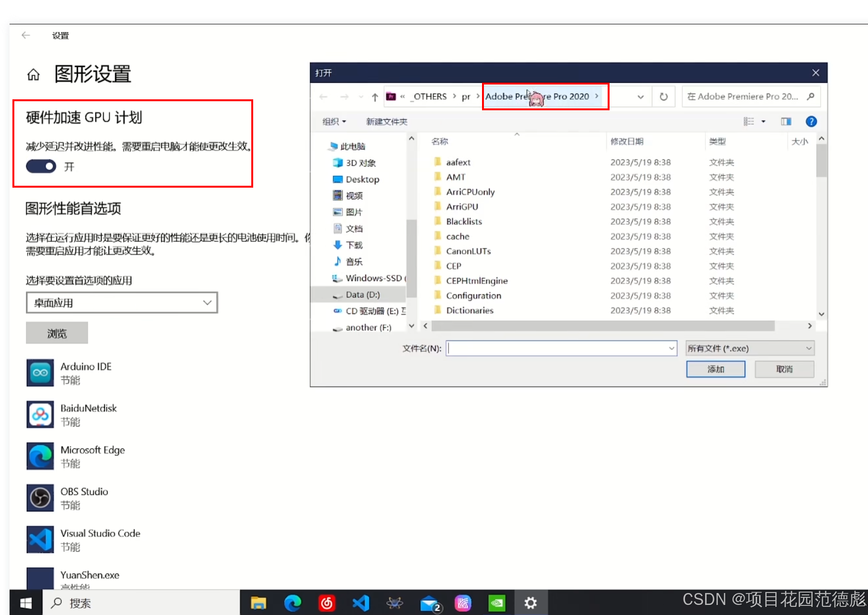This screenshot has height=615, width=868.
Task: Click the taskbar 搜索 search box
Action: click(141, 603)
